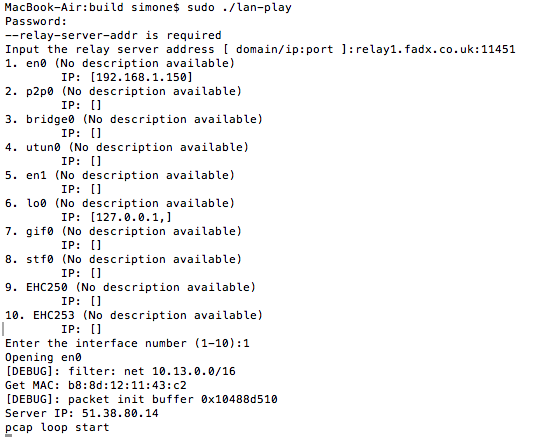Click the utun0 interface line
The width and height of the screenshot is (549, 437).
coord(127,147)
